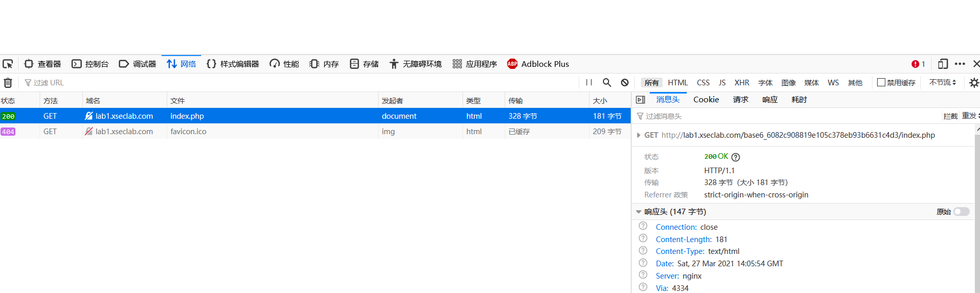
Task: Open the 应用程序 application tab
Action: [475, 64]
